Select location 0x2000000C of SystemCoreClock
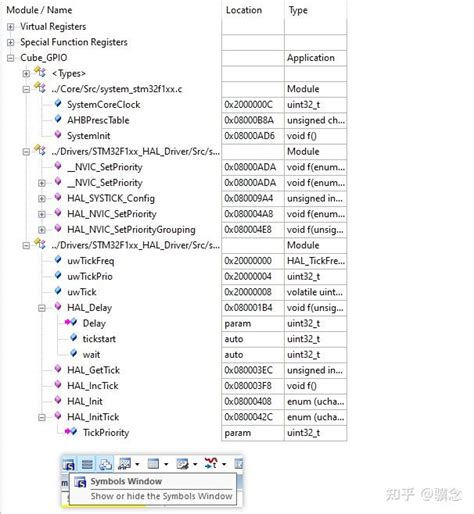The image size is (474, 514). click(x=248, y=105)
